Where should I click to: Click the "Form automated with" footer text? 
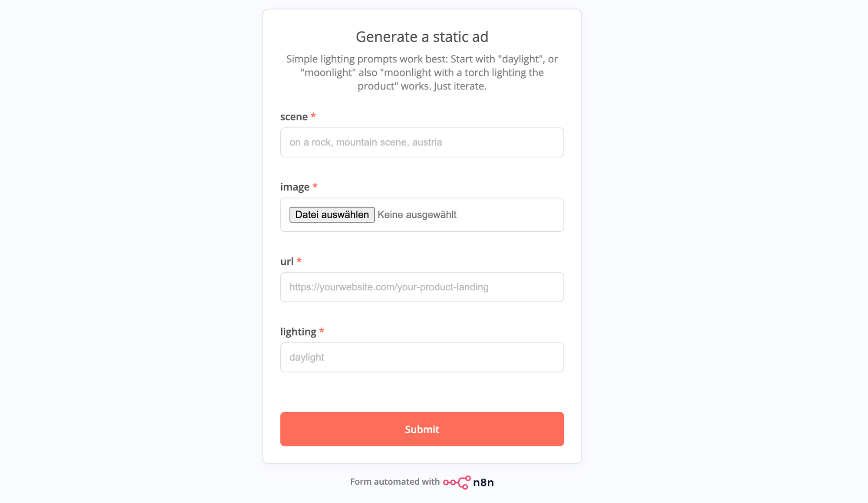(395, 482)
